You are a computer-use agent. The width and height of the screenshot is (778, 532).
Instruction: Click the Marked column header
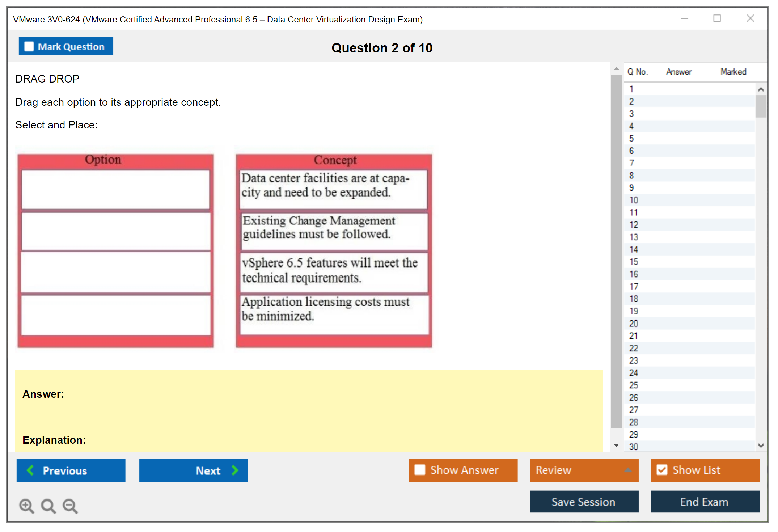click(733, 72)
